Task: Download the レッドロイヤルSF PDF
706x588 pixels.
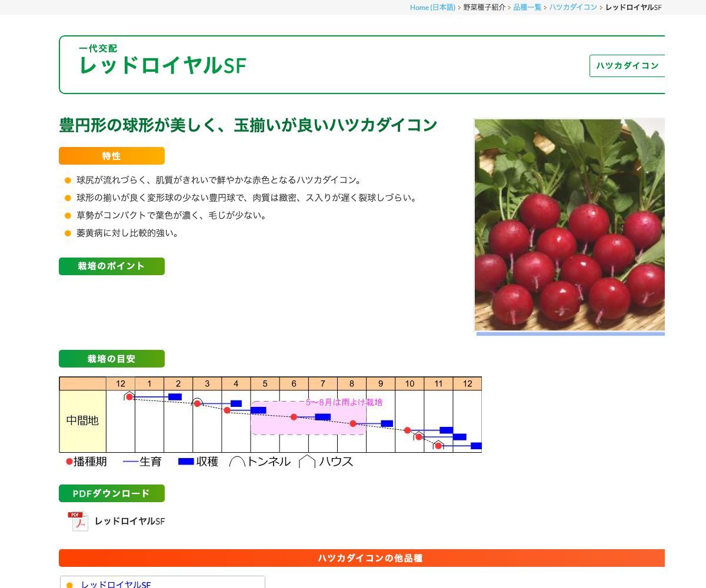Action: 129,521
